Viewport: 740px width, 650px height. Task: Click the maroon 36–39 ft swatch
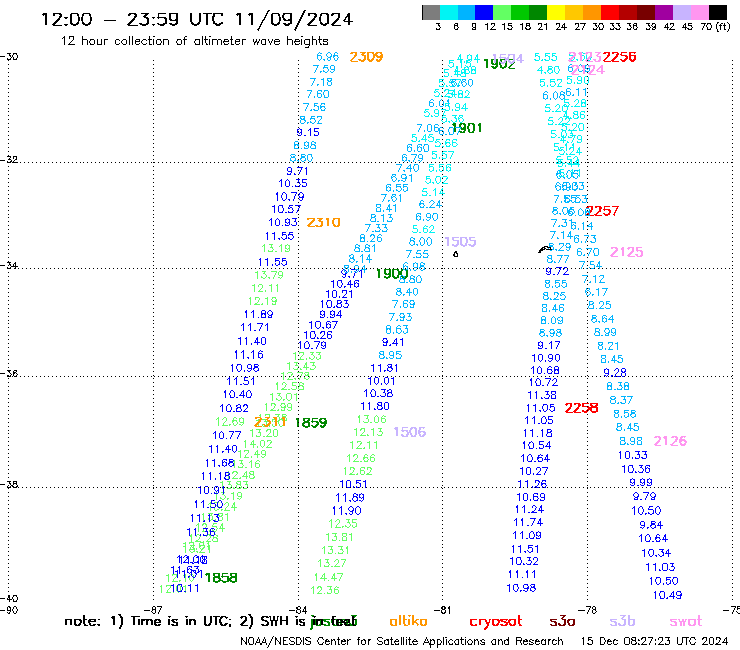click(646, 12)
